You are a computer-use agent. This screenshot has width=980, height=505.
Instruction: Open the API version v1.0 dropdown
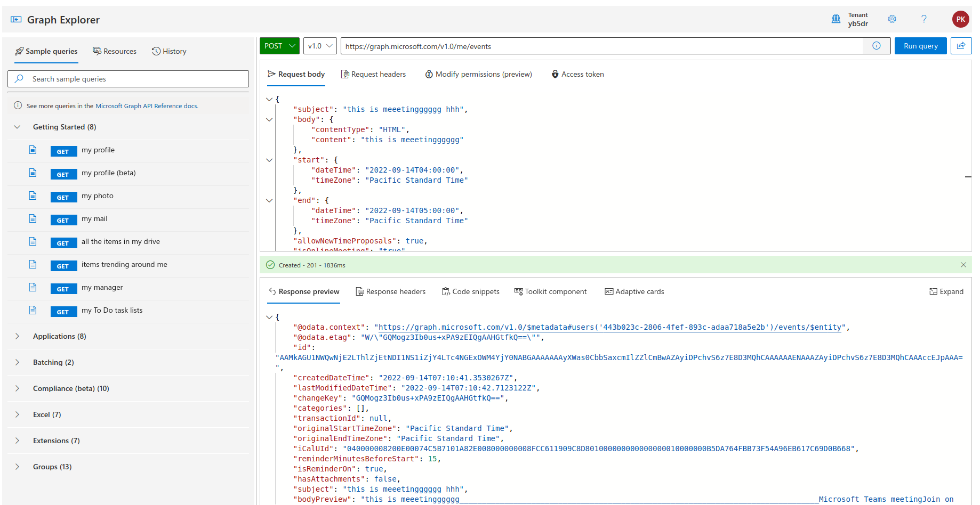tap(320, 46)
